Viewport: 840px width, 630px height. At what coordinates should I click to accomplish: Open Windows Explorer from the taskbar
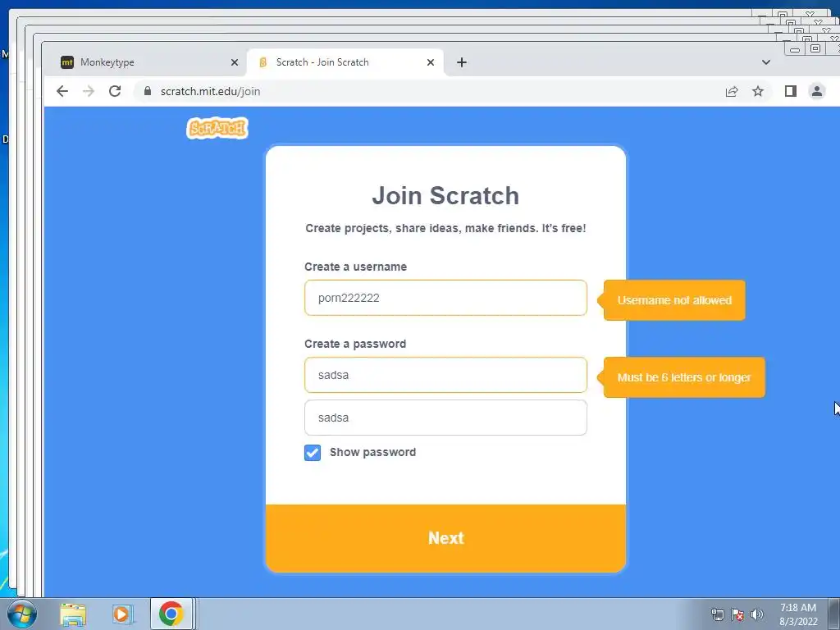pos(73,614)
